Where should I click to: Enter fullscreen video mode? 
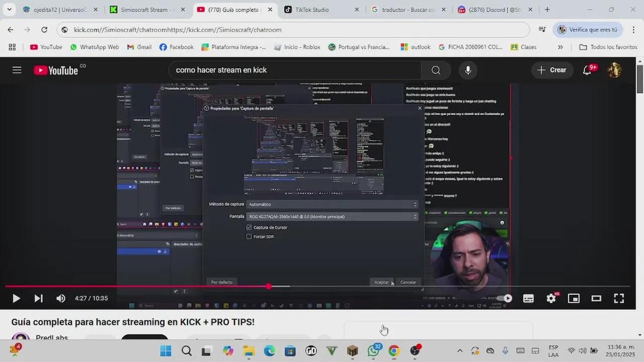[x=619, y=298]
